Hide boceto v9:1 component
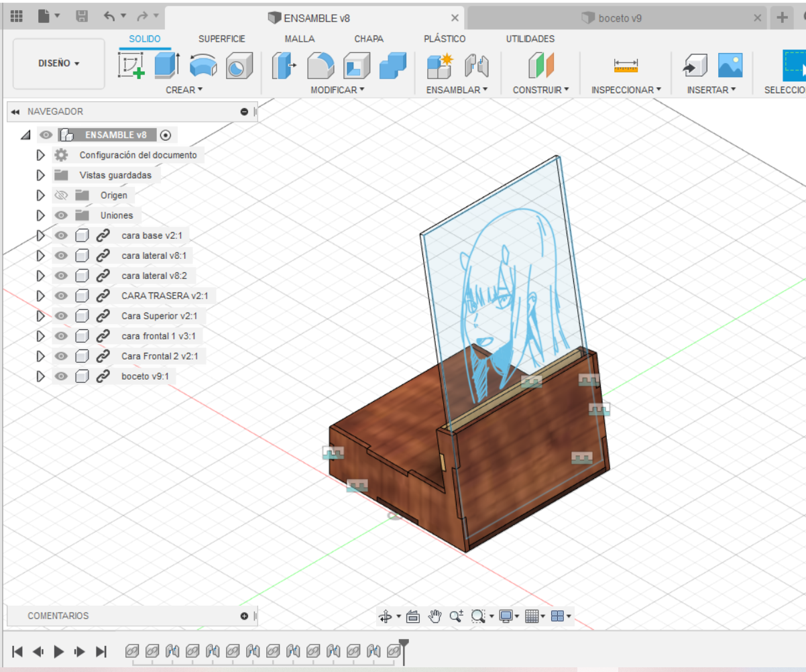The image size is (806, 672). [x=61, y=376]
